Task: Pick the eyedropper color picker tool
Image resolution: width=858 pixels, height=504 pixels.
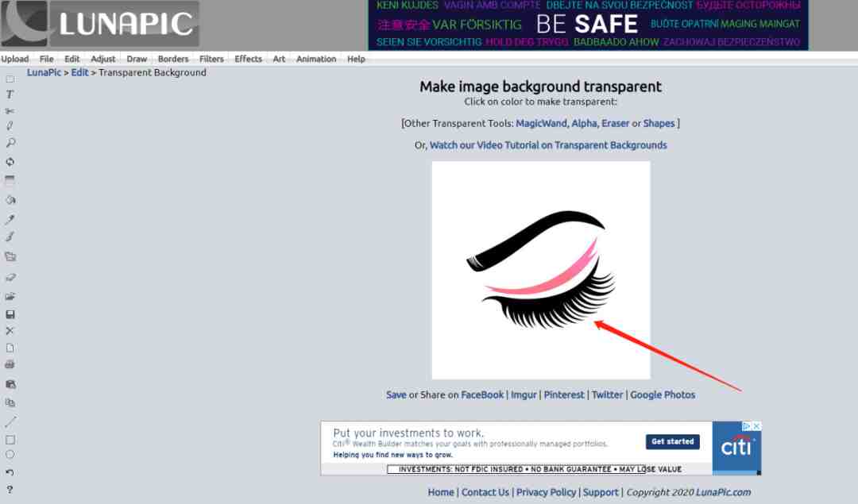Action: click(10, 219)
